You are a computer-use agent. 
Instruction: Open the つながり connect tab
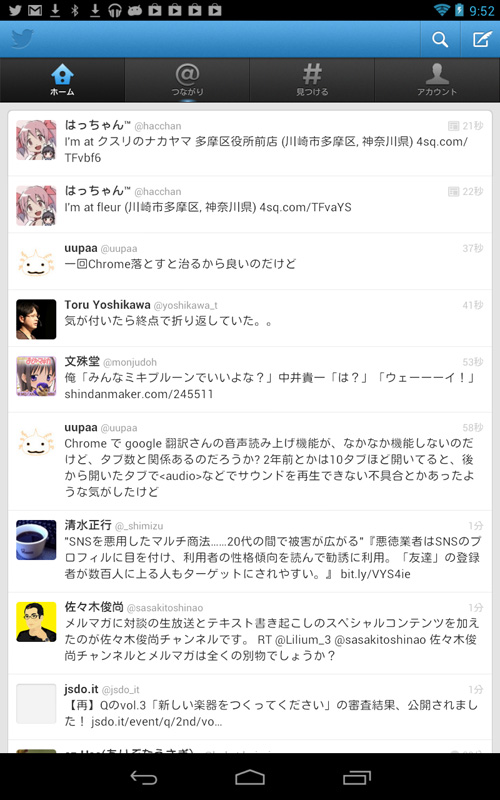coord(187,80)
